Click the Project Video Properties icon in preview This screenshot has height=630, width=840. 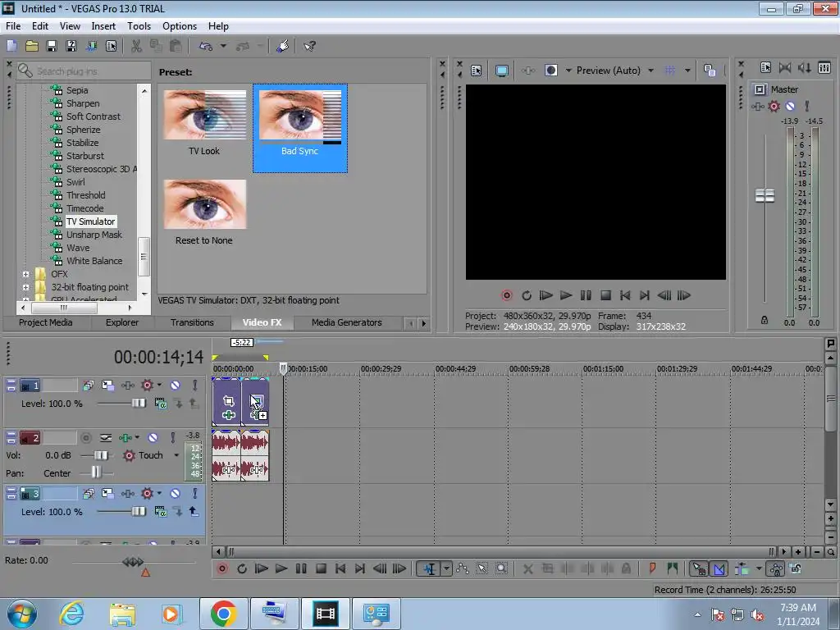[477, 71]
